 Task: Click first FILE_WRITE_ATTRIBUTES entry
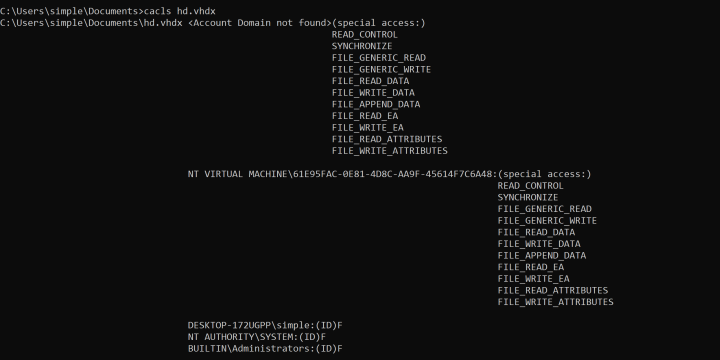coord(390,151)
